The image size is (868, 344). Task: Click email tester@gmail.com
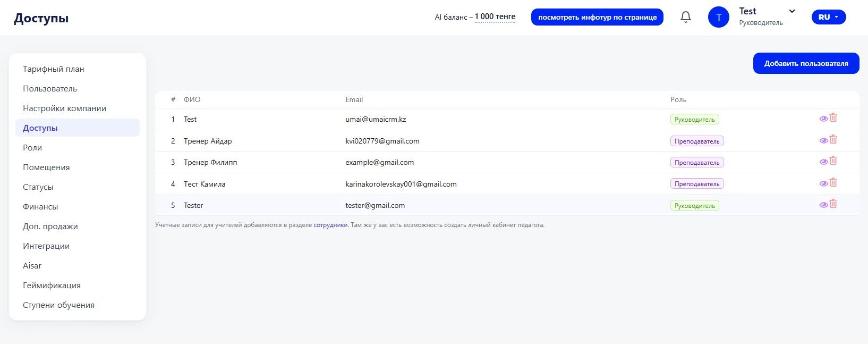[375, 205]
